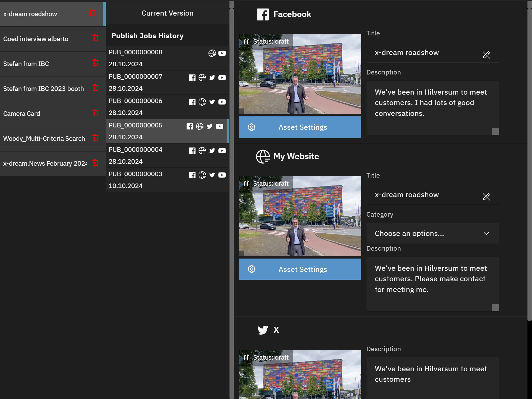The height and width of the screenshot is (399, 532).
Task: Click Facebook icon on PUB_0000000003
Action: 192,175
